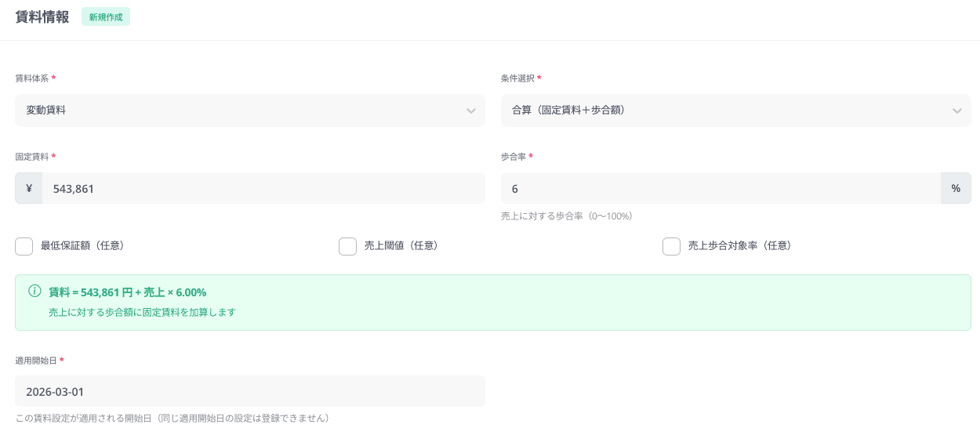Click the 賃料体系 field label
980x435 pixels.
tap(31, 78)
